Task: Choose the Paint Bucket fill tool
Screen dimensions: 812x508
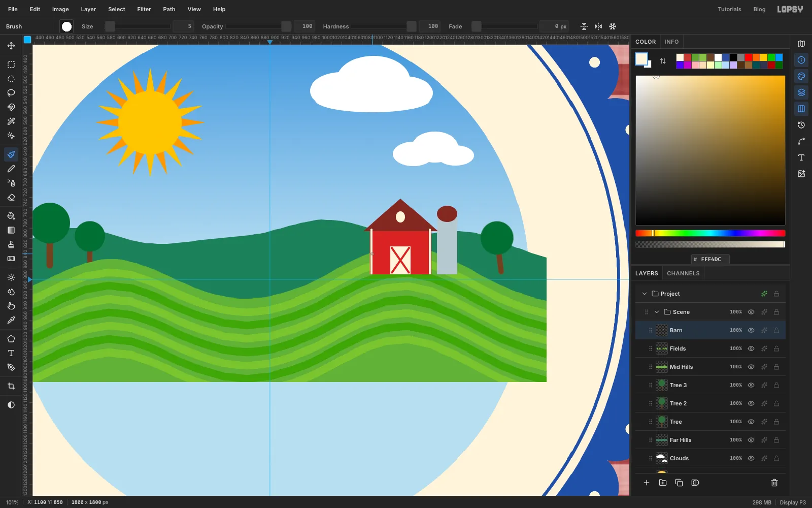Action: click(x=11, y=216)
